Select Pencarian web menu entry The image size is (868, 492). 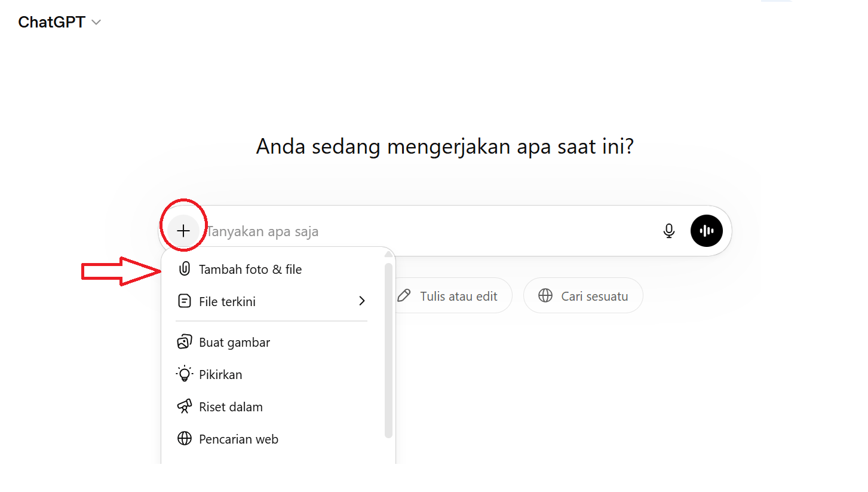[x=272, y=439]
